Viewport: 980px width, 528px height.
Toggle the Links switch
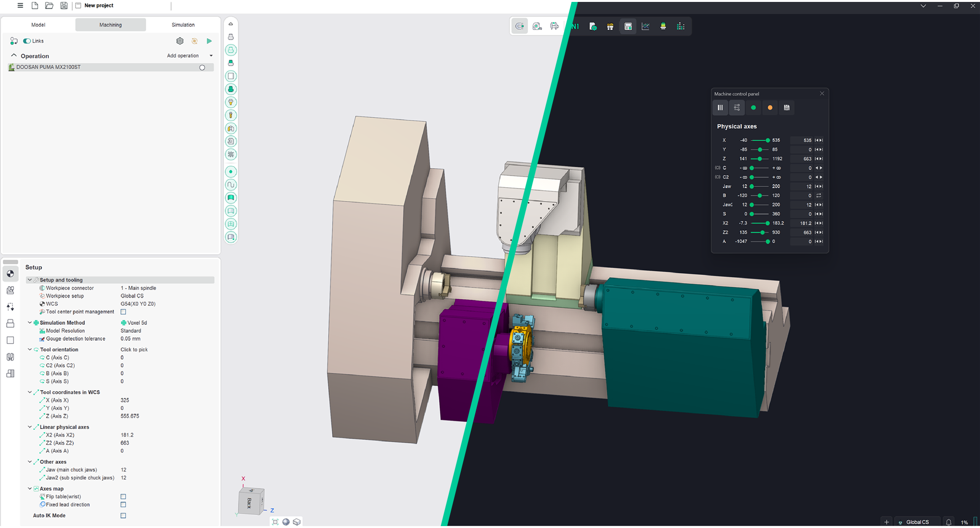(x=27, y=41)
